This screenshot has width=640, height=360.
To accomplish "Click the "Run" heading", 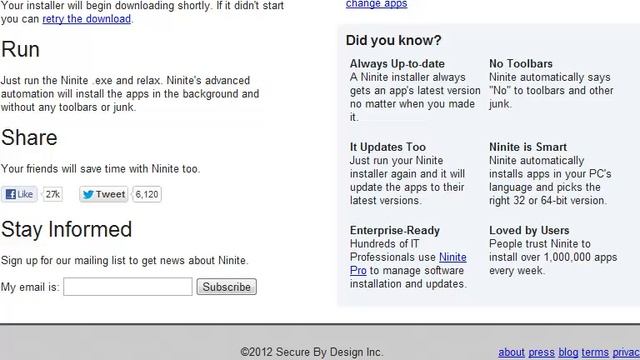I will pyautogui.click(x=20, y=49).
